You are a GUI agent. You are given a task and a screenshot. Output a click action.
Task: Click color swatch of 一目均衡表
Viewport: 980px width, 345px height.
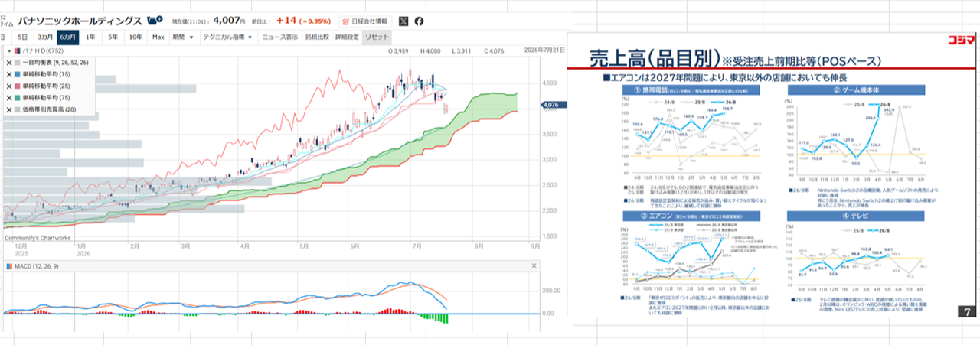[x=18, y=63]
